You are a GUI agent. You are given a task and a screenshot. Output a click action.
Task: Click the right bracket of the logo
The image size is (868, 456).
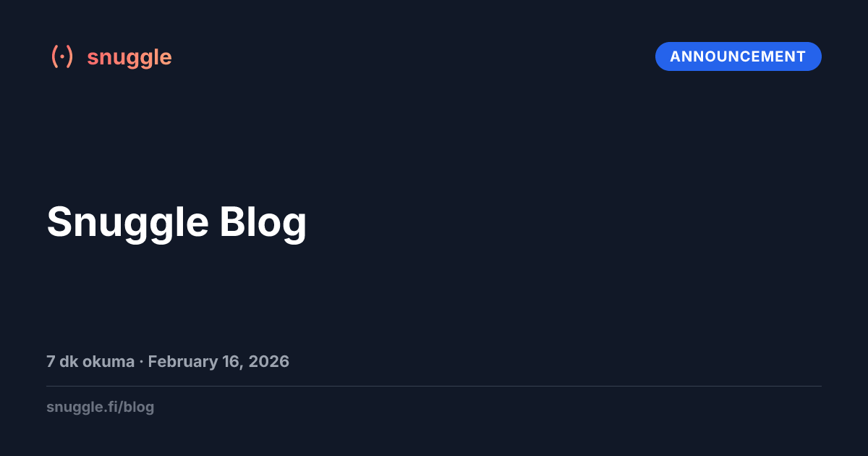(70, 56)
